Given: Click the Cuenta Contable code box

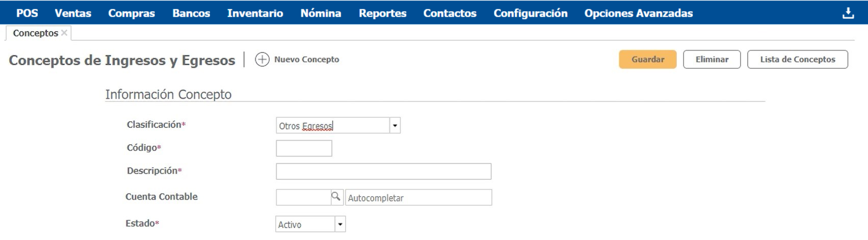Looking at the screenshot, I should tap(303, 197).
